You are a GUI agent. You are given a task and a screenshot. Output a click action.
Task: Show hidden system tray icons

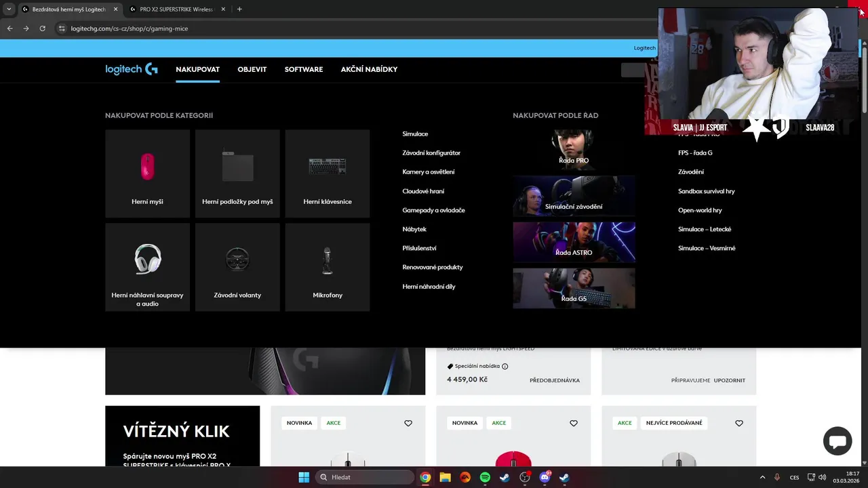762,477
